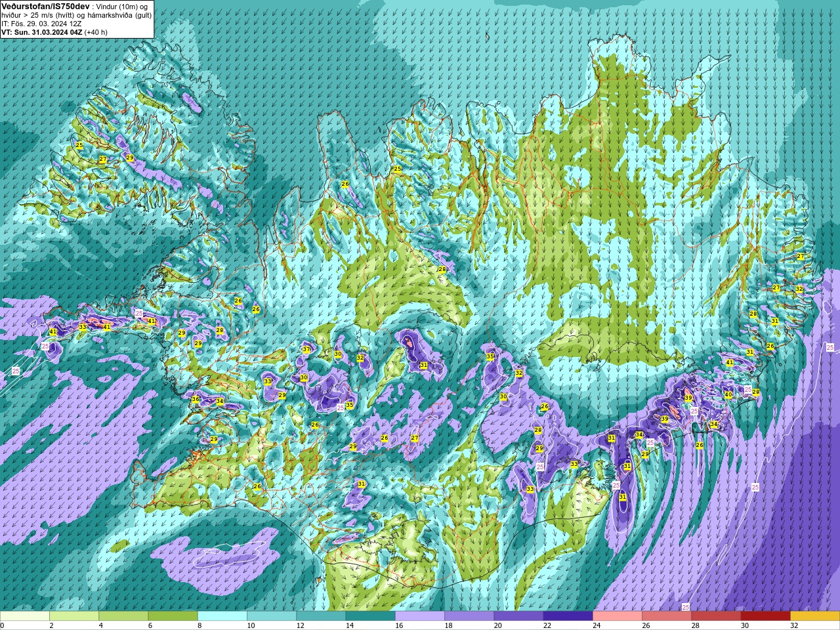Click the 6–8 m/s olive green legend swatch

point(173,616)
